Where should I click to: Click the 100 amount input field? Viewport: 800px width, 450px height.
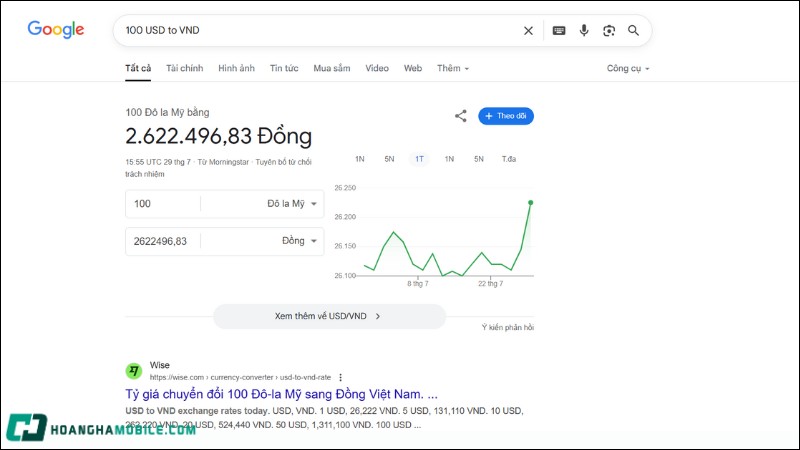[163, 204]
